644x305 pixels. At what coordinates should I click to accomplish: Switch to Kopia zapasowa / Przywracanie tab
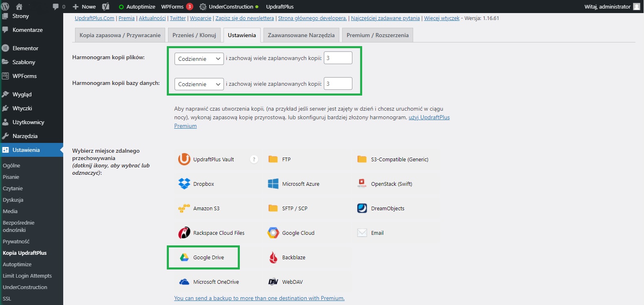pos(120,35)
